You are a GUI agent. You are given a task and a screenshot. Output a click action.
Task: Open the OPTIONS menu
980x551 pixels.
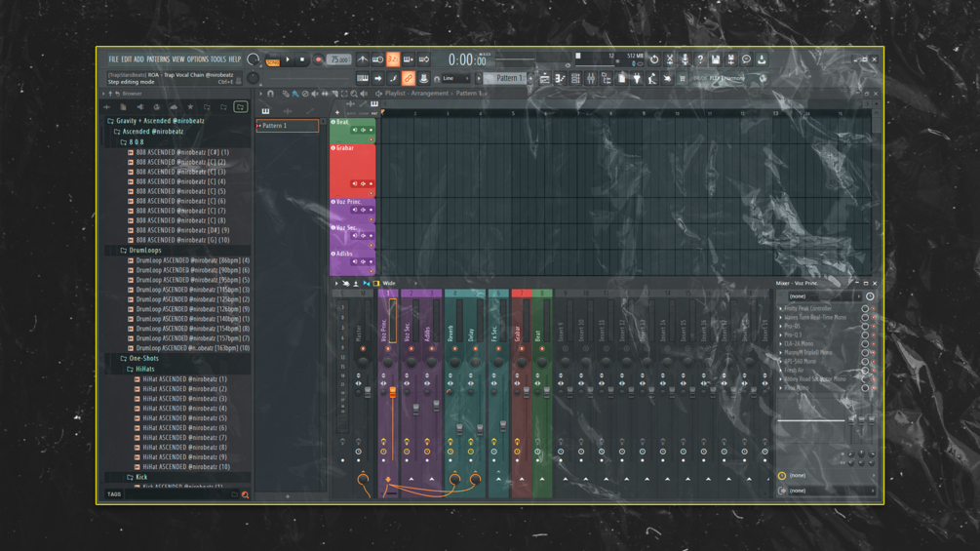coord(198,59)
